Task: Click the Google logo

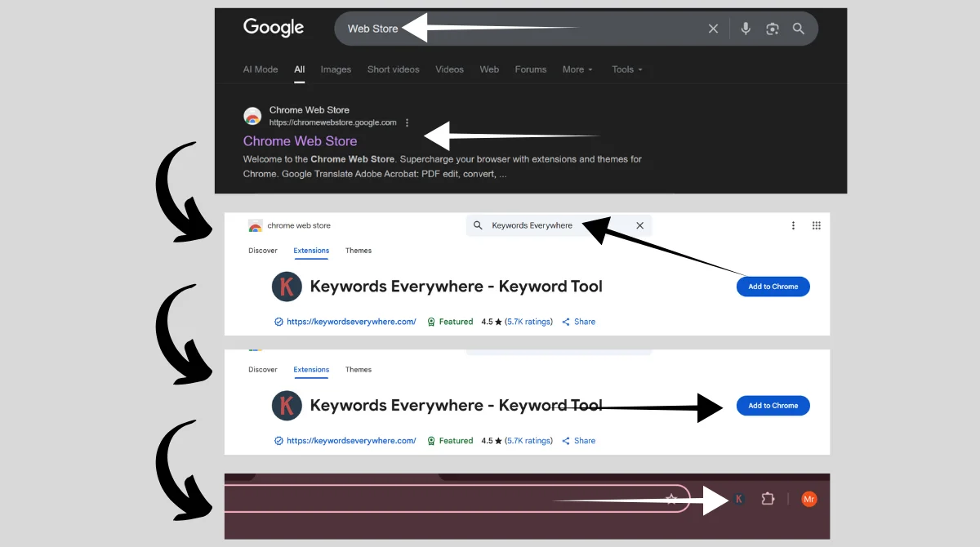Action: coord(274,28)
